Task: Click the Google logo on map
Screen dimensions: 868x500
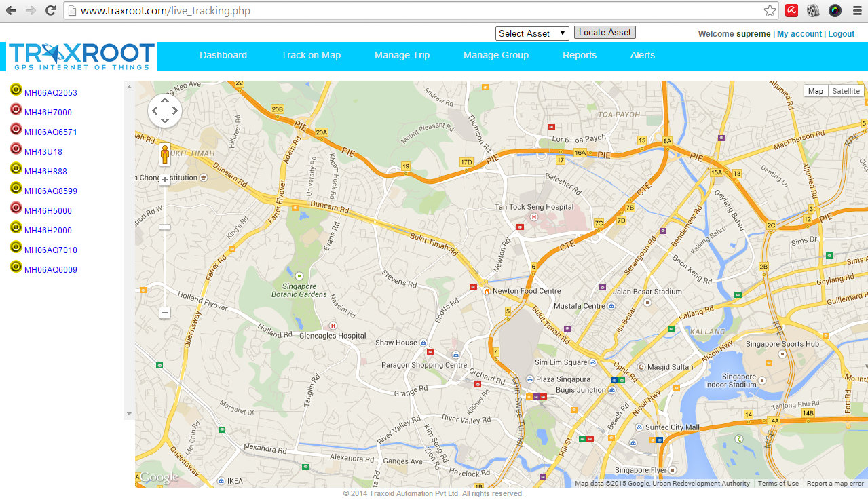Action: pyautogui.click(x=159, y=478)
